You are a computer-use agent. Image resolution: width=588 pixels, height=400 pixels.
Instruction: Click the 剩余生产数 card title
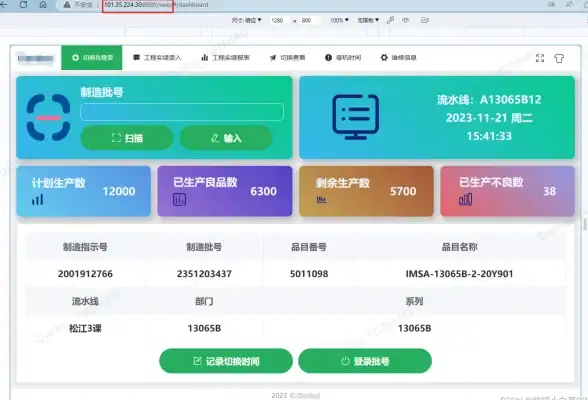click(342, 183)
